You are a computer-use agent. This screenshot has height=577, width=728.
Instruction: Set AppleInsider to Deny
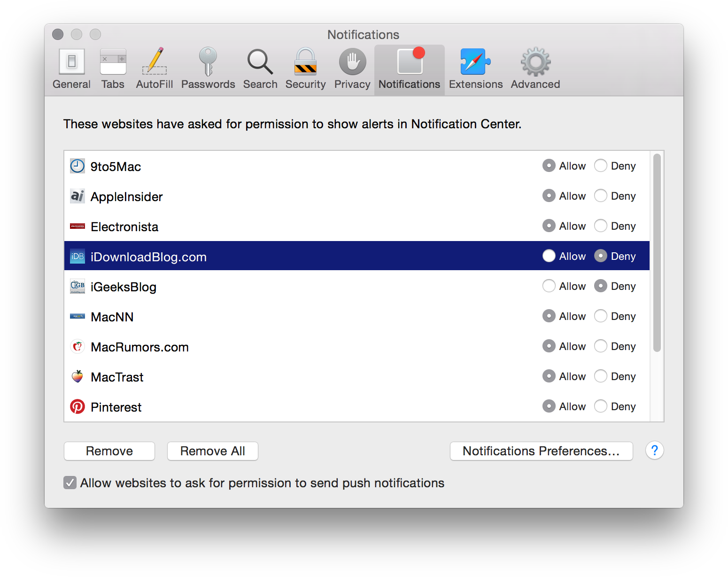[x=601, y=195]
